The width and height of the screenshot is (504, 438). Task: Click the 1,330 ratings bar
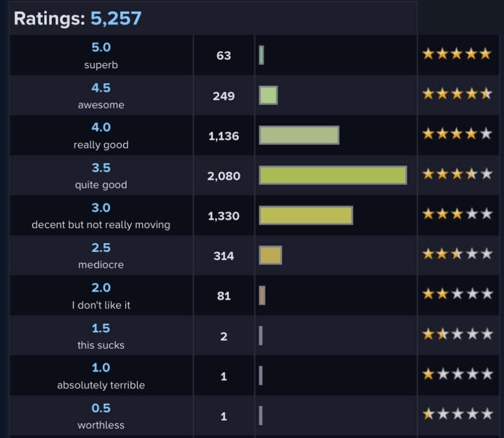pos(306,215)
